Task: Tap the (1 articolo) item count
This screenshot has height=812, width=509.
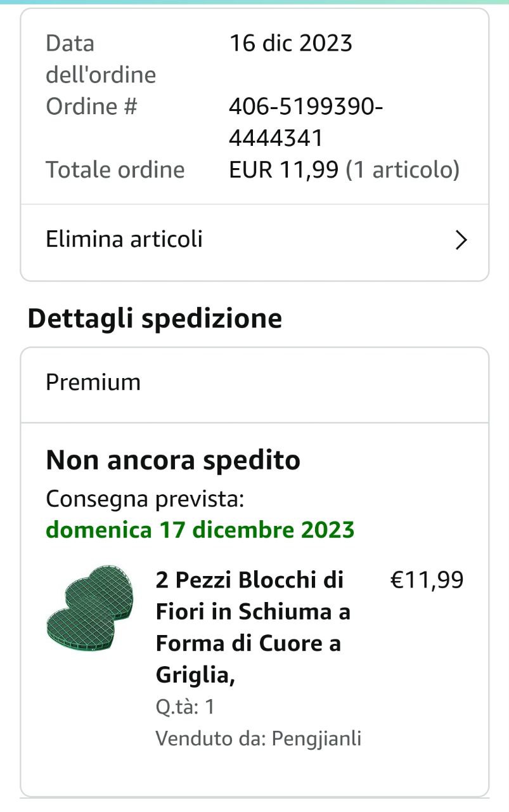Action: coord(403,169)
